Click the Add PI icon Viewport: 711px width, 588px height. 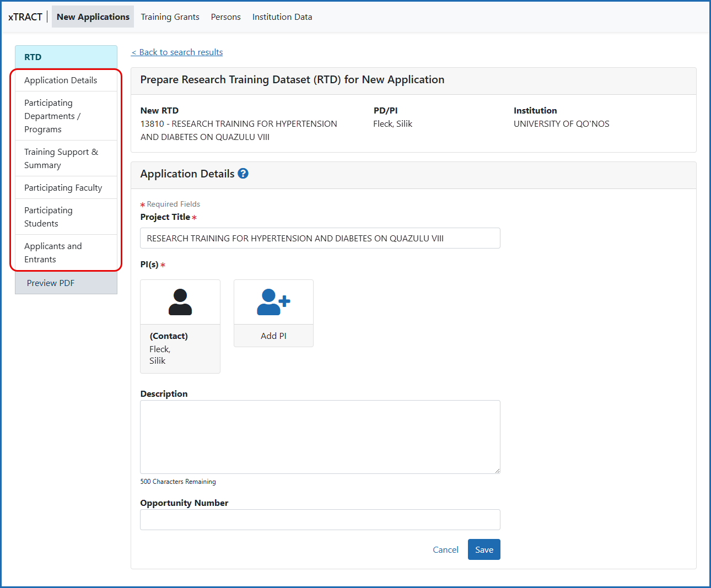(273, 301)
